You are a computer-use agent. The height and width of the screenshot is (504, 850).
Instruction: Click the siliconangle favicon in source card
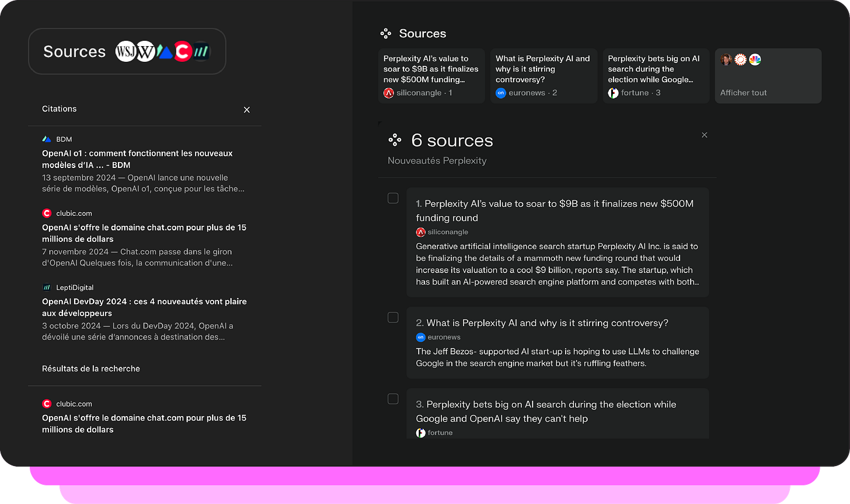click(x=388, y=93)
